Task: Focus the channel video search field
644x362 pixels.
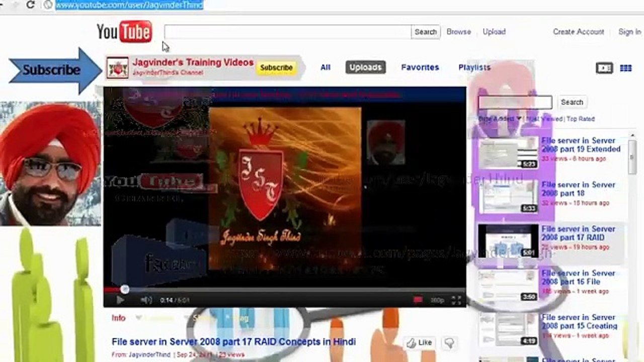Action: pyautogui.click(x=515, y=102)
